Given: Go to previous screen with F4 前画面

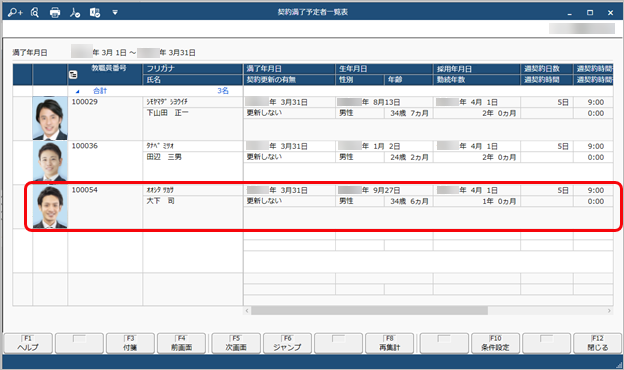Looking at the screenshot, I should click(181, 343).
